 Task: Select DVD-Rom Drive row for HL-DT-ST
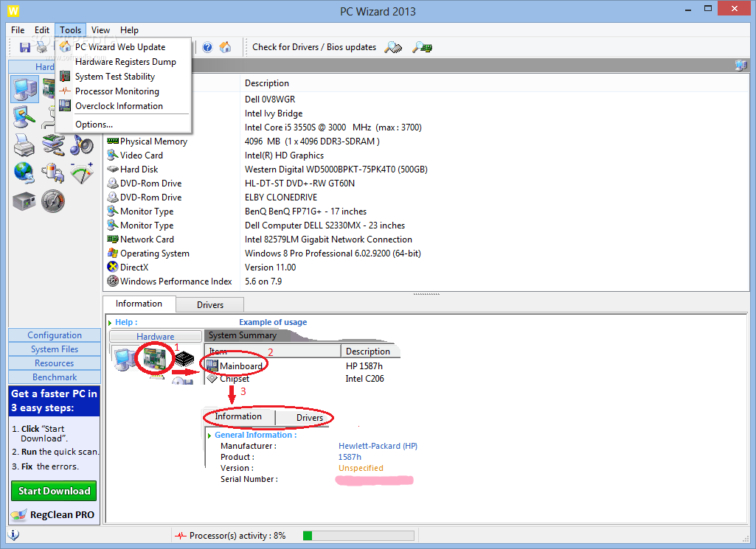pos(426,183)
